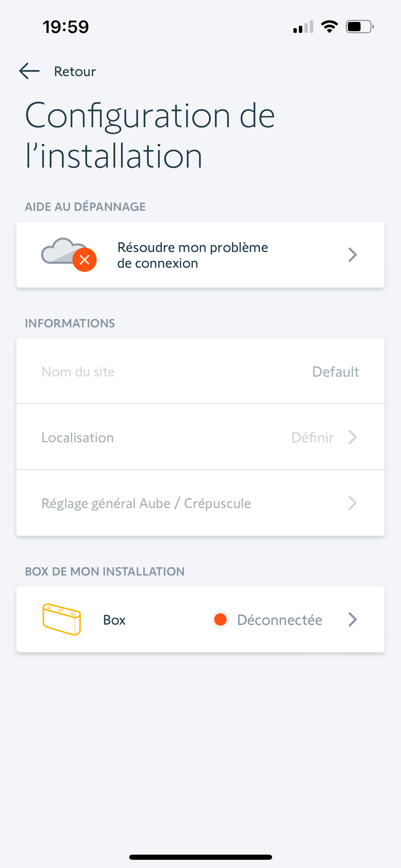Expand the Localisation row chevron
Viewport: 401px width, 868px height.
click(352, 437)
